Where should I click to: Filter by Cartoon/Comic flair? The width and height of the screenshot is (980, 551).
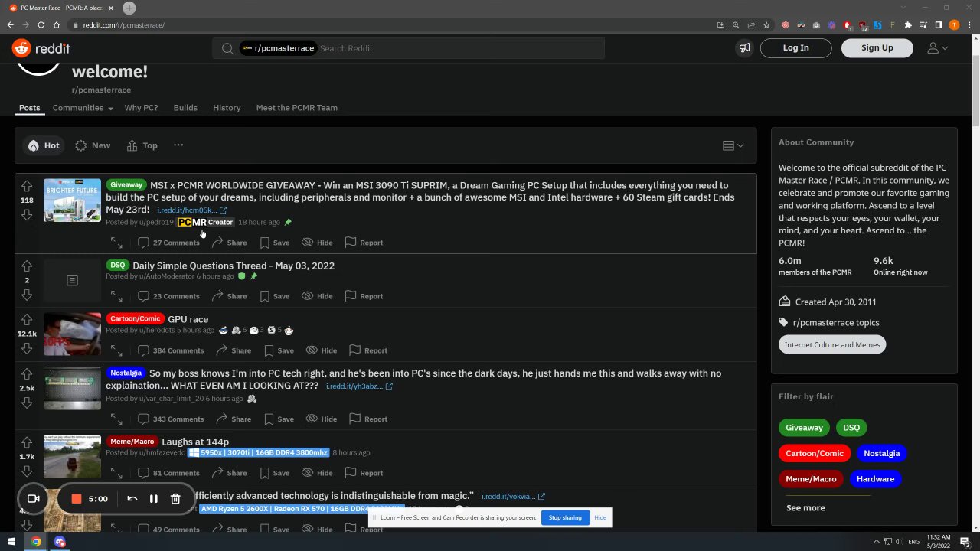click(815, 453)
